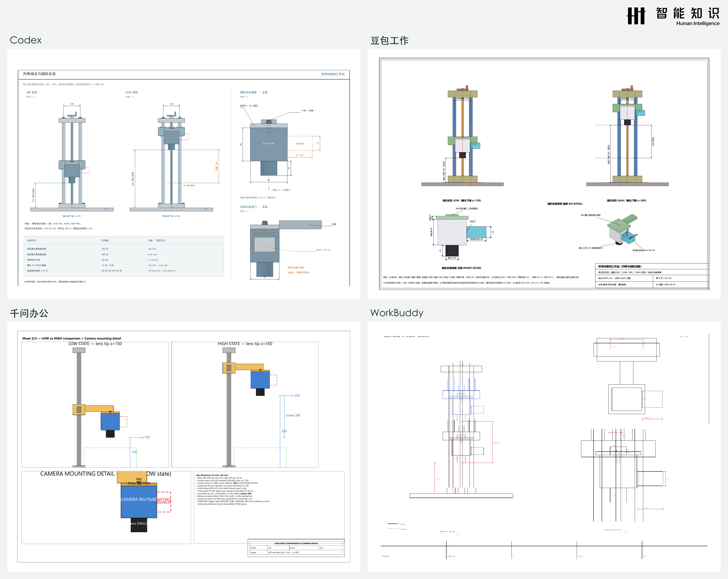Click the 'LOW/HIGH COMPARISON & CAMERA DETAIL' title block
Image resolution: width=728 pixels, height=579 pixels.
[296, 543]
